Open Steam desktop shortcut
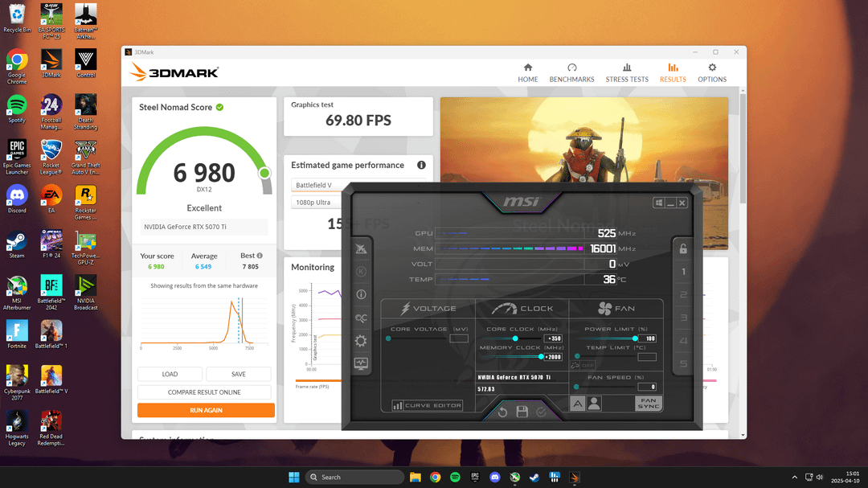This screenshot has height=488, width=868. point(17,244)
